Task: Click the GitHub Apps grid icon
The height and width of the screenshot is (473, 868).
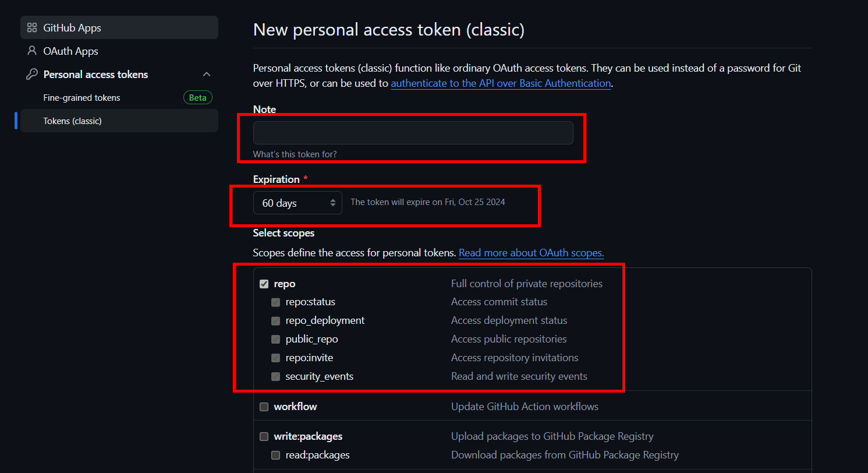Action: click(x=32, y=28)
